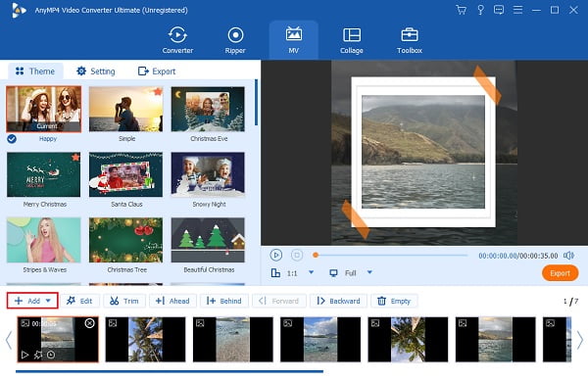This screenshot has height=381, width=588.
Task: Select the Setting tab
Action: pos(96,71)
